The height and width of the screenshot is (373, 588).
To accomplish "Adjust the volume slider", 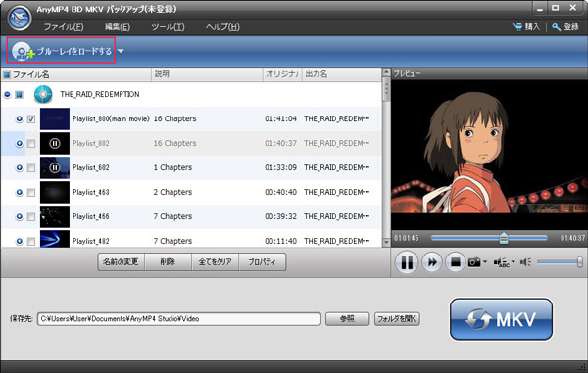I will (x=560, y=262).
